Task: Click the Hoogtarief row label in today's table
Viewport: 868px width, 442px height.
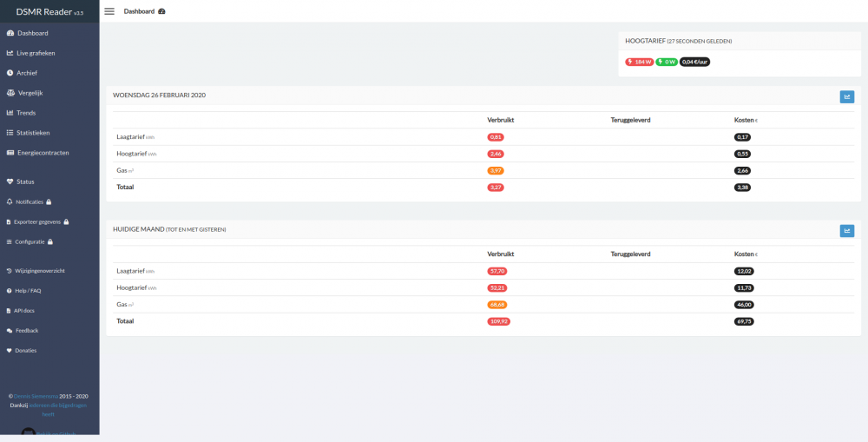Action: (137, 154)
